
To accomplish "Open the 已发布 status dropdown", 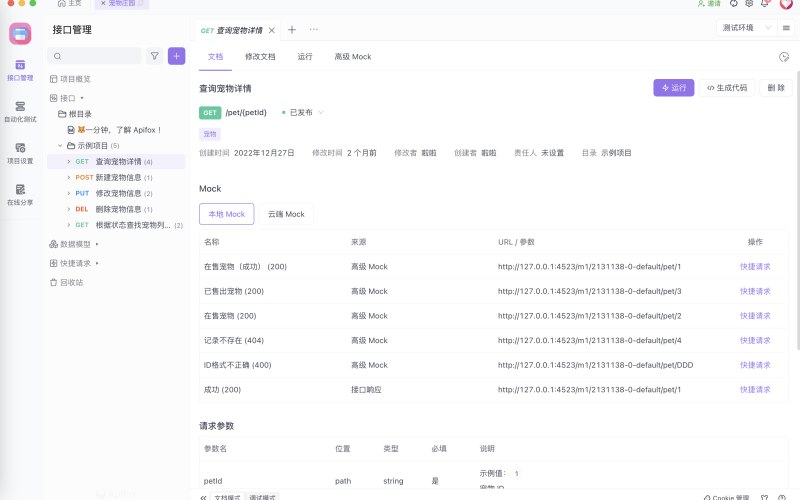I will [303, 112].
